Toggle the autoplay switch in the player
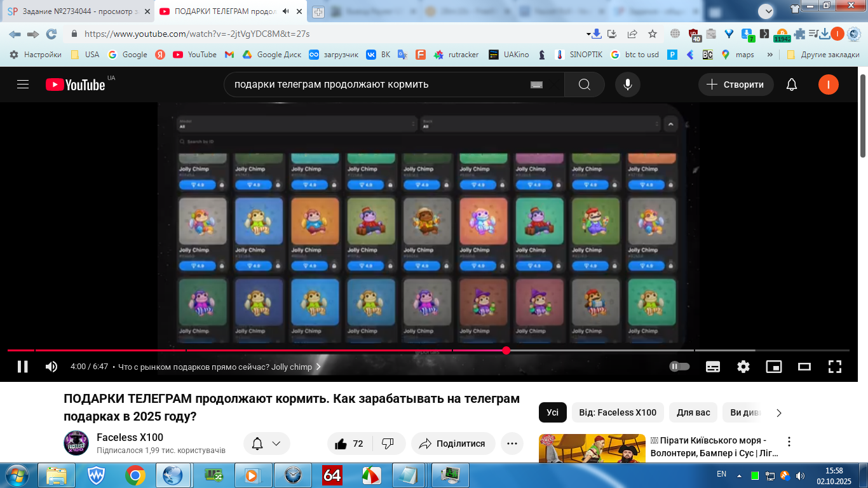Image resolution: width=868 pixels, height=488 pixels. [x=679, y=367]
